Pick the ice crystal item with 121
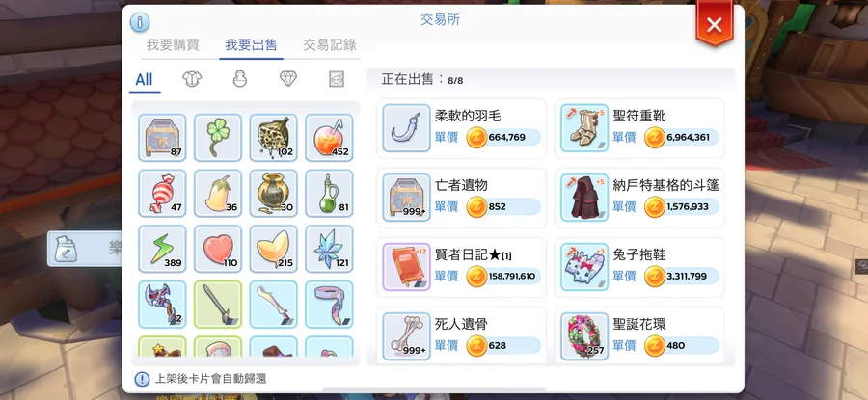Viewport: 868px width, 400px height. click(330, 249)
